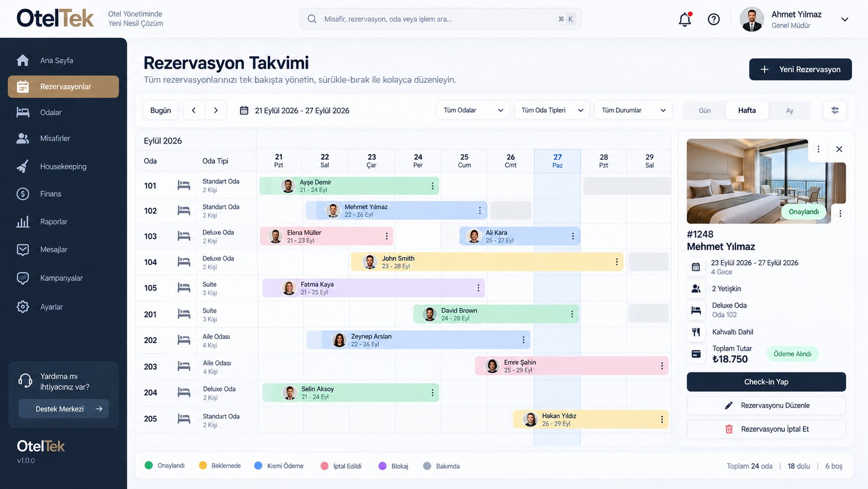Switch to Ay view

(x=790, y=111)
